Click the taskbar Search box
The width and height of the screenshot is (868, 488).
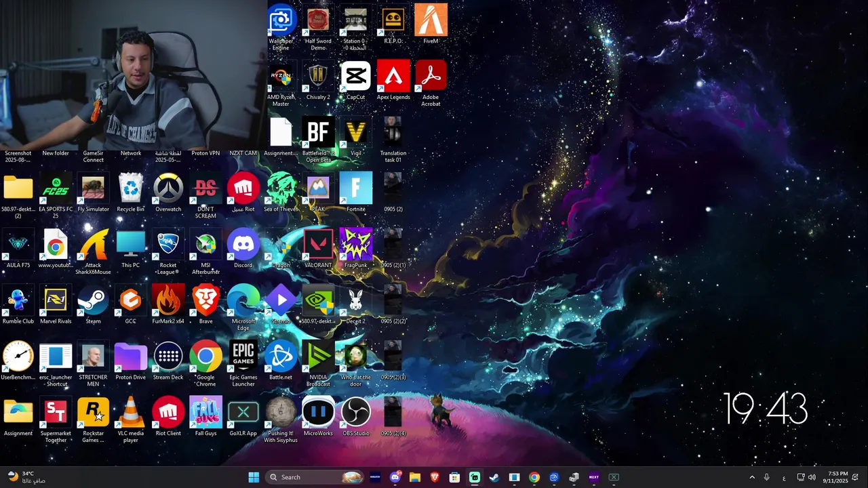coord(316,477)
